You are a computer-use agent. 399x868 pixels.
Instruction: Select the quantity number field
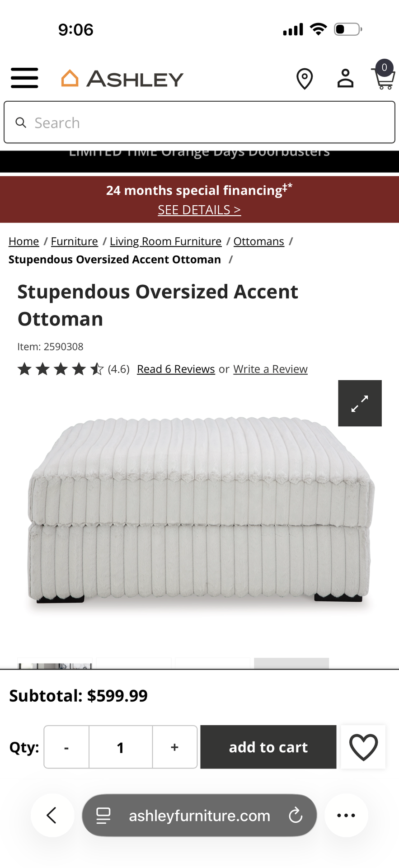tap(121, 747)
